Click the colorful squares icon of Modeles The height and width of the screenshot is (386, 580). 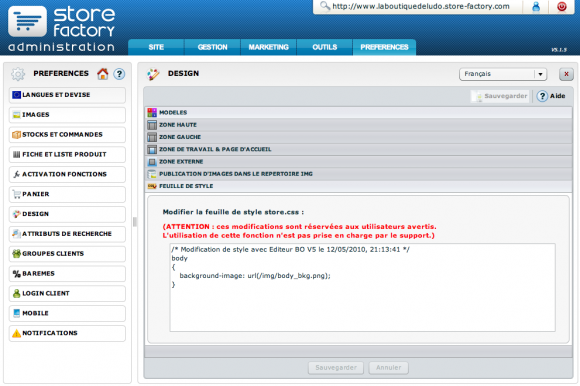(152, 112)
